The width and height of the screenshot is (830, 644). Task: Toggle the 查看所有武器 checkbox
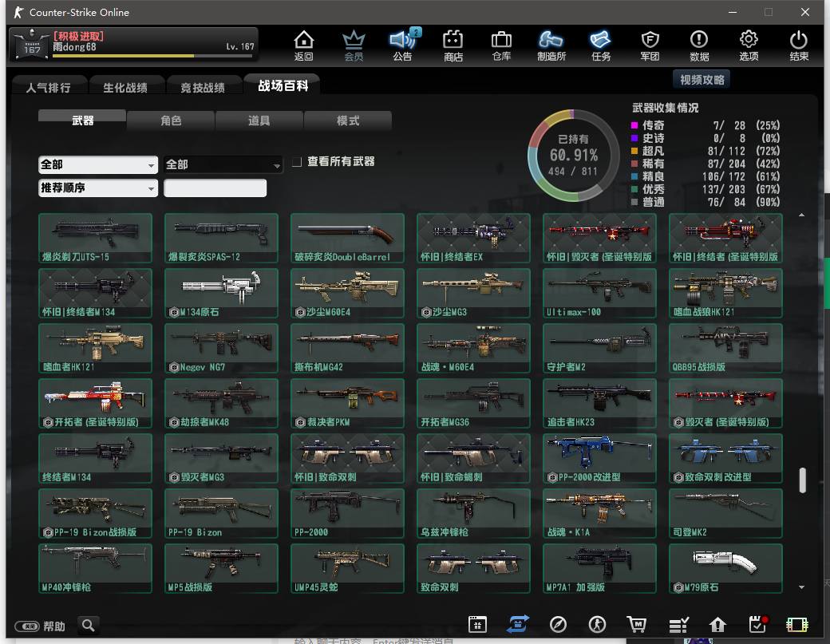[297, 161]
